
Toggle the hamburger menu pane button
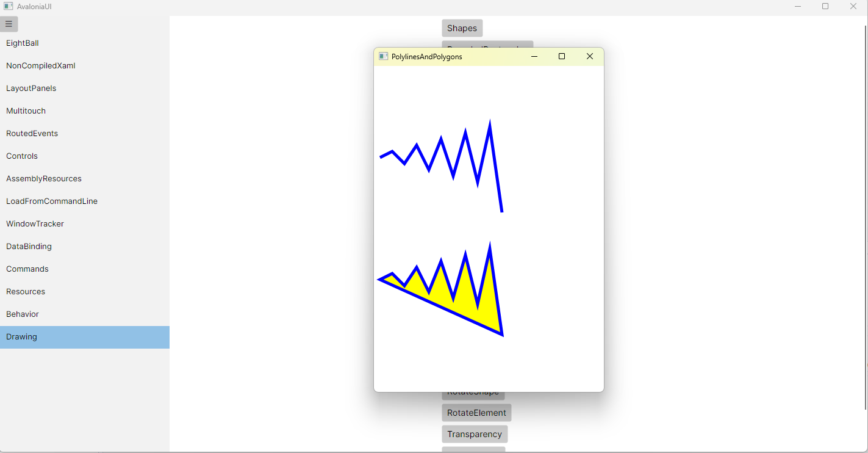tap(9, 24)
